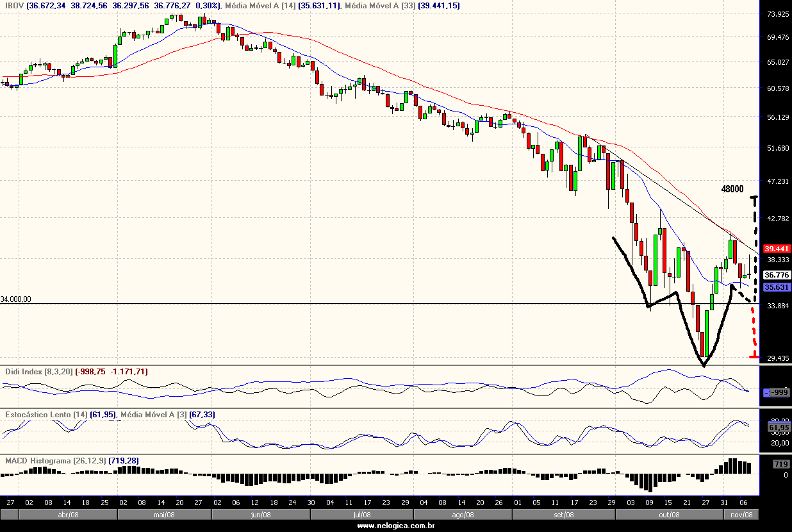
Task: Click the 34.000,00 support line label
Action: [16, 299]
